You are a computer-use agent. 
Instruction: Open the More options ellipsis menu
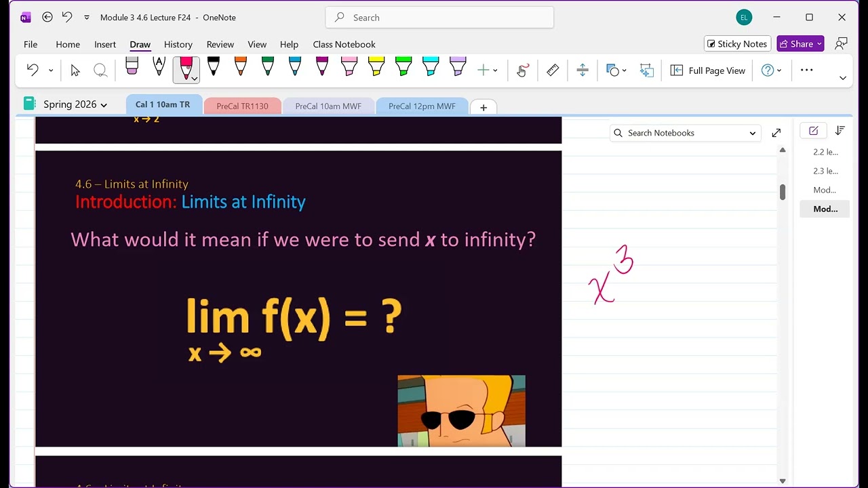point(806,70)
